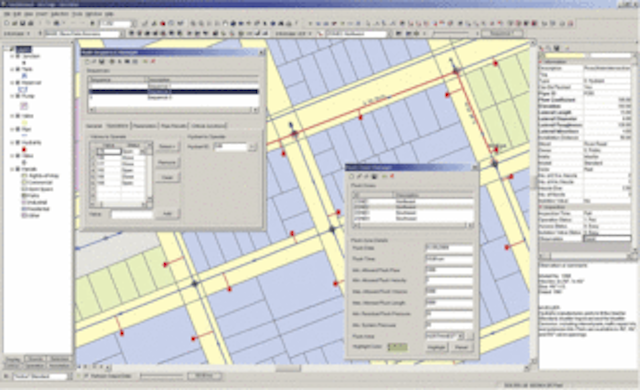Click the red hydrant icon in main toolbar
This screenshot has height=390, width=640.
pyautogui.click(x=162, y=24)
